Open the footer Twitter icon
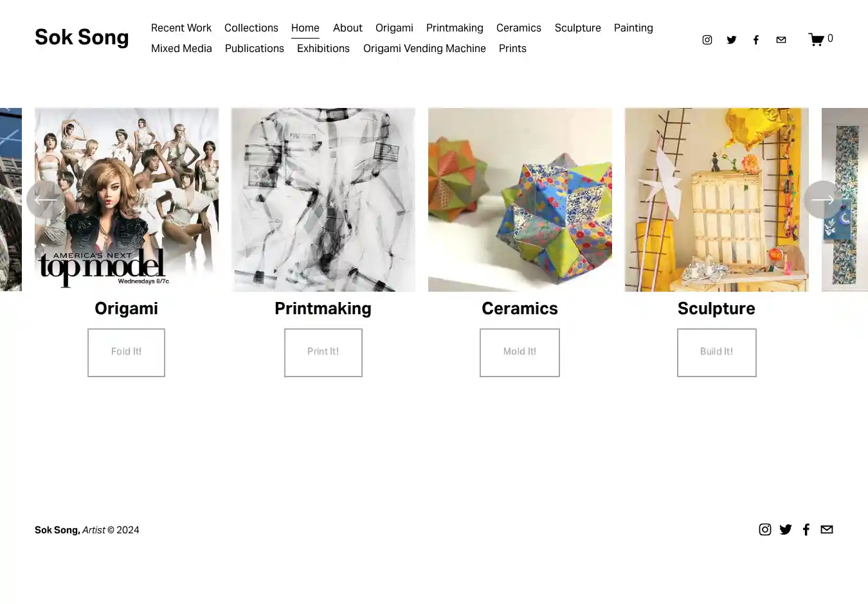868x604 pixels. [x=786, y=529]
